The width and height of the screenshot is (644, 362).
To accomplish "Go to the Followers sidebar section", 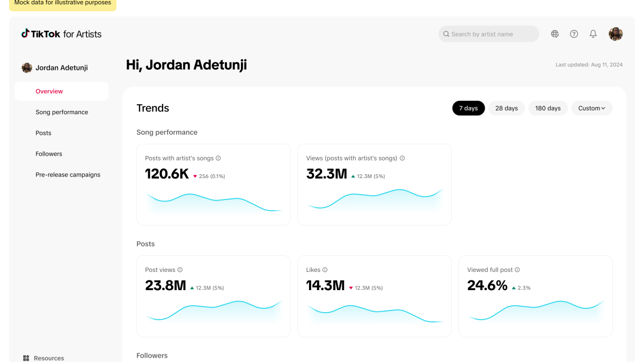I will (49, 154).
